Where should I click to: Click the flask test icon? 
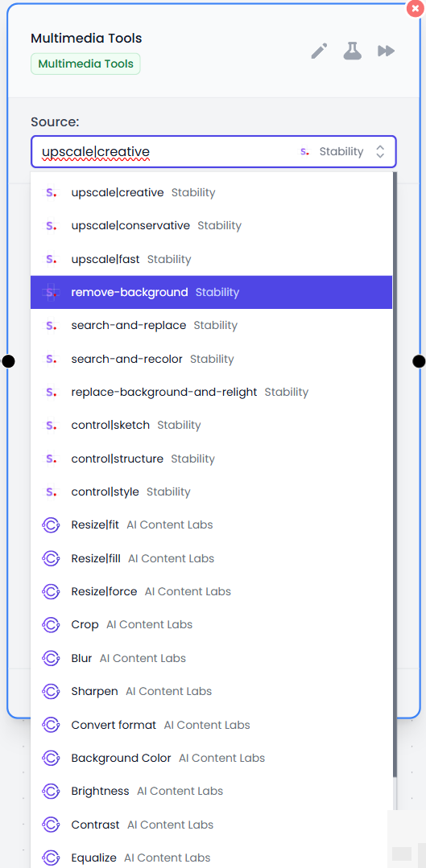click(x=353, y=51)
